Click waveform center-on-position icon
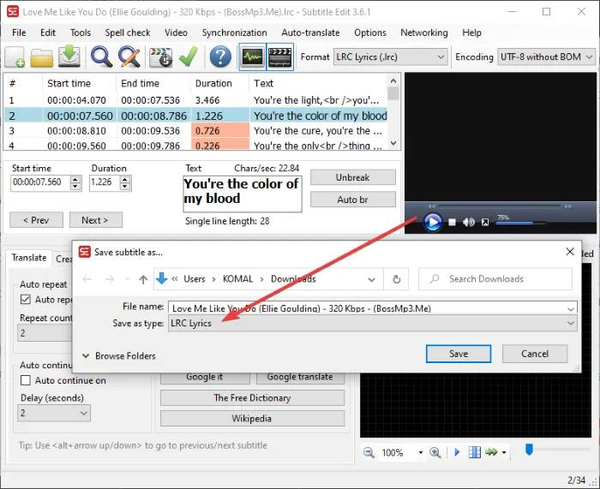The image size is (600, 489). 474,452
